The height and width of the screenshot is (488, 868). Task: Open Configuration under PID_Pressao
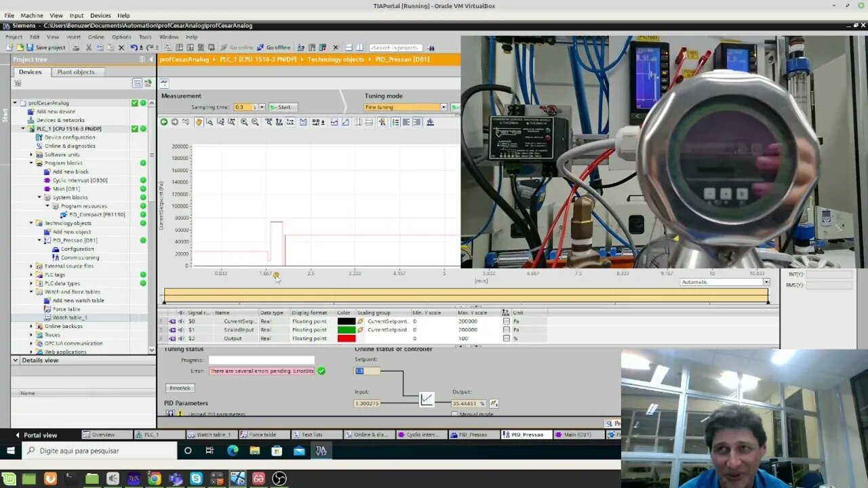point(77,249)
